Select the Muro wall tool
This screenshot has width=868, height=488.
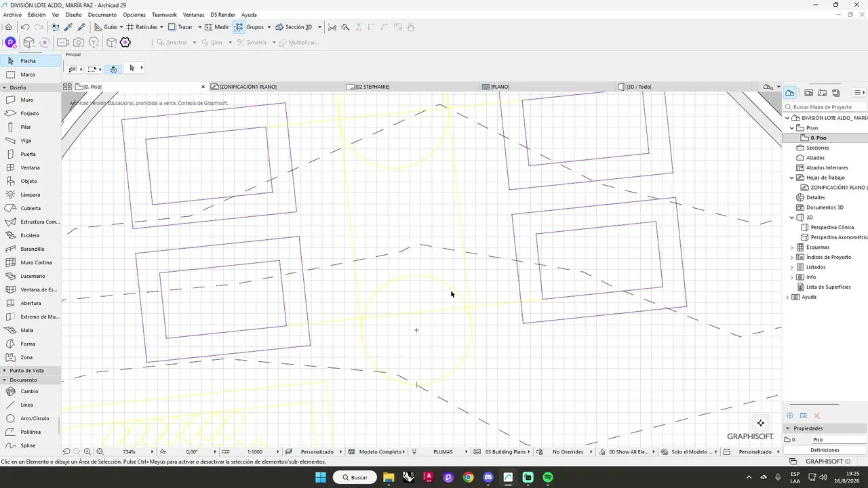[x=31, y=100]
